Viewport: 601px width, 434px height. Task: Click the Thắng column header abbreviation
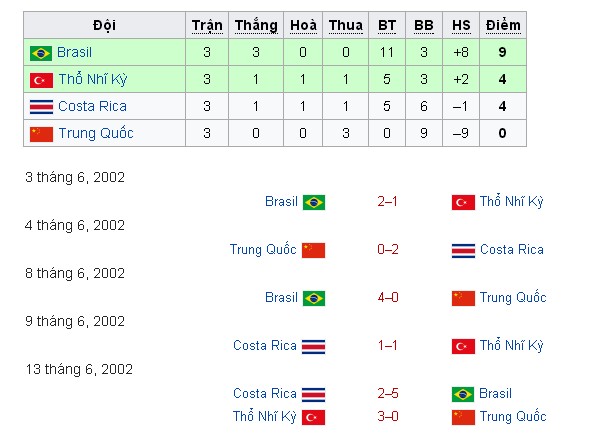(256, 26)
